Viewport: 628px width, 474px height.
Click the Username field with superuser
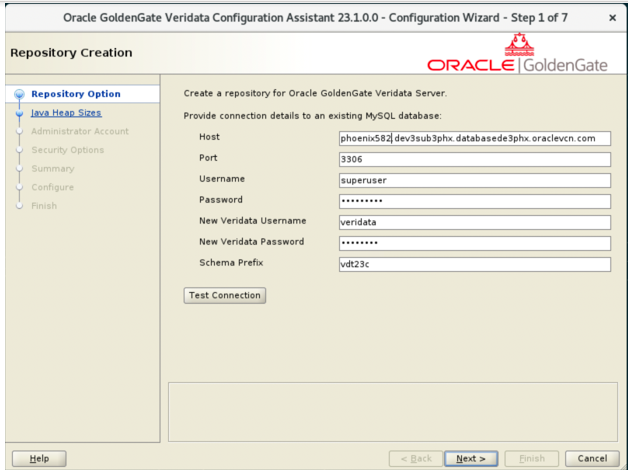click(x=475, y=180)
